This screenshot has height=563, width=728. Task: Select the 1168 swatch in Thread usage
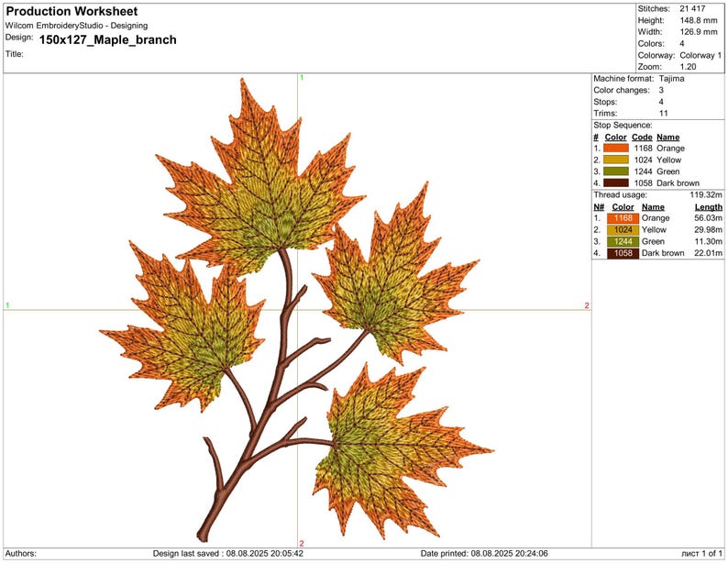click(623, 218)
